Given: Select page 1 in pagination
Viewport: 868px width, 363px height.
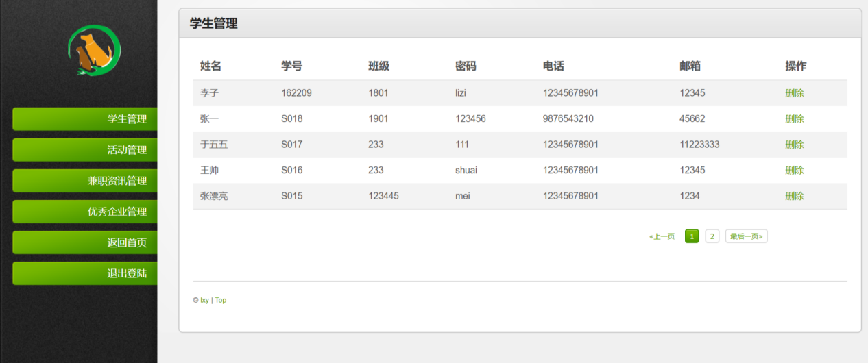Looking at the screenshot, I should pyautogui.click(x=692, y=236).
